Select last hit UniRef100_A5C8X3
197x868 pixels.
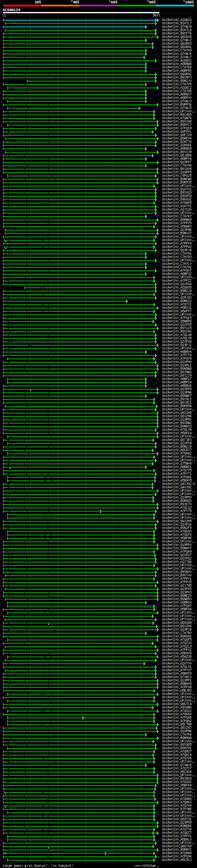[177, 860]
